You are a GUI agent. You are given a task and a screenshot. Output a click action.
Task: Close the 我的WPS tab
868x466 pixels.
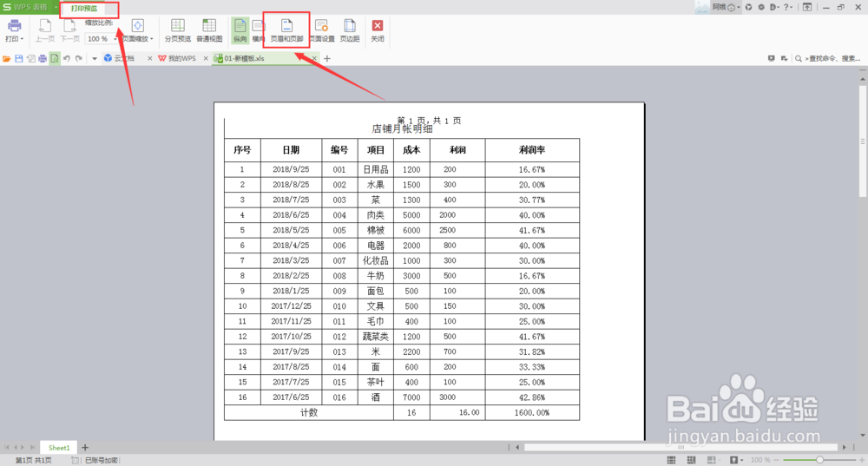(206, 58)
